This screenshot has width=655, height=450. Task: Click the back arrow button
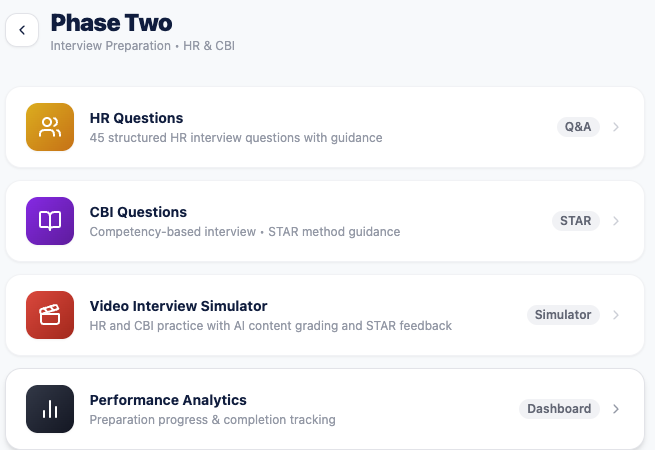coord(22,30)
